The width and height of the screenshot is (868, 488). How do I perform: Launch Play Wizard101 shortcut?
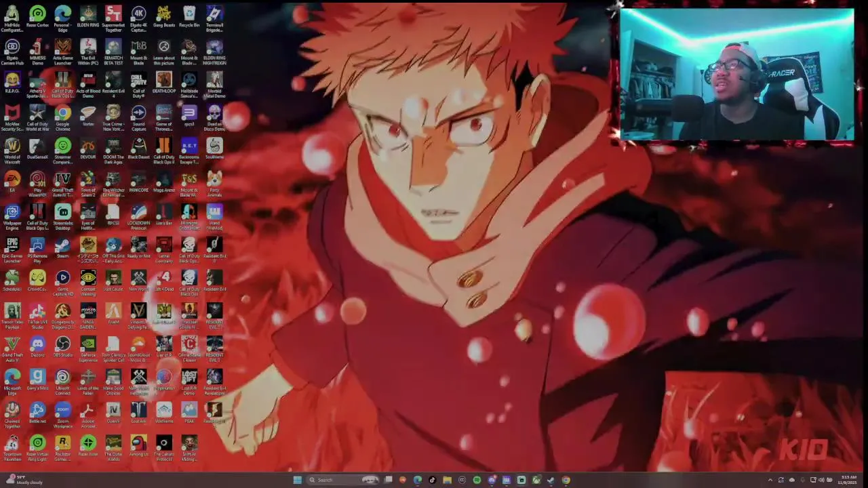(37, 184)
